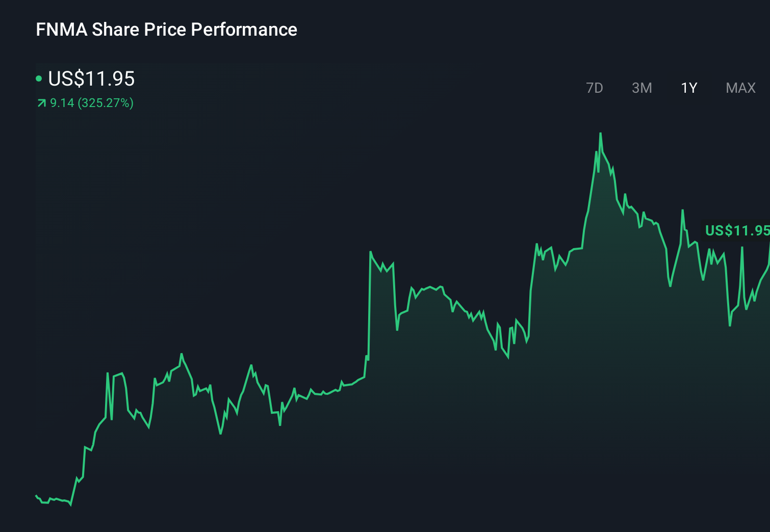770x532 pixels.
Task: Open the FNMA Share Price Performance title
Action: [x=166, y=30]
